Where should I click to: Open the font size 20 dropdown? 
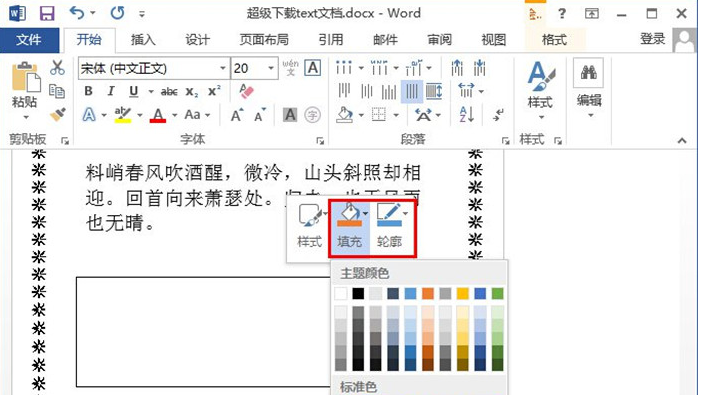tap(271, 68)
